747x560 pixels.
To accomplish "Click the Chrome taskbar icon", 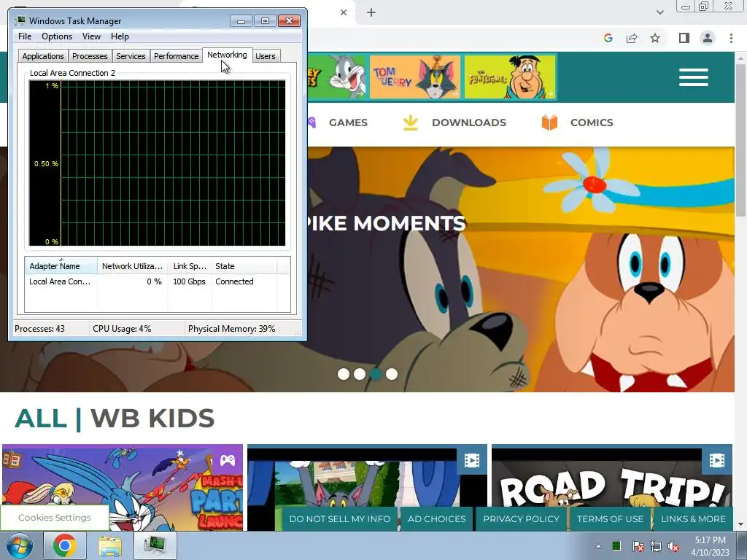I will [65, 545].
